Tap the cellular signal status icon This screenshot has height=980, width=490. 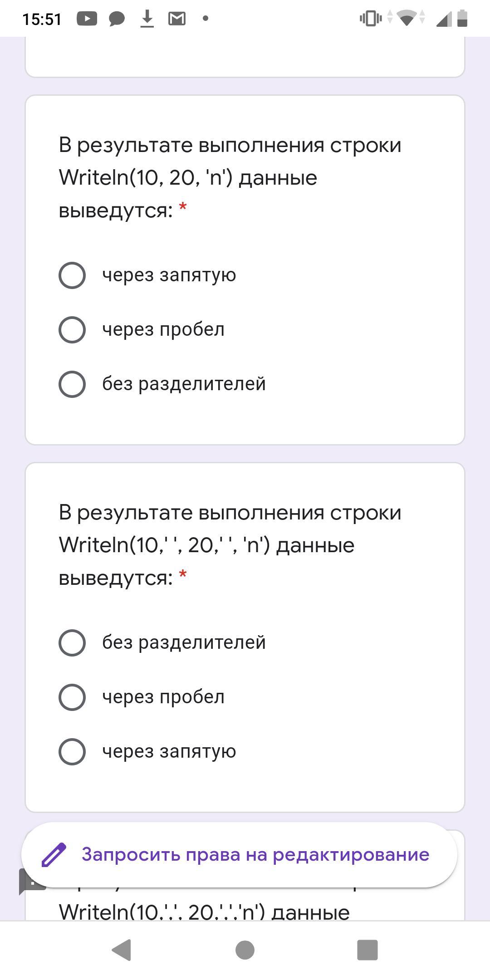coord(443,19)
